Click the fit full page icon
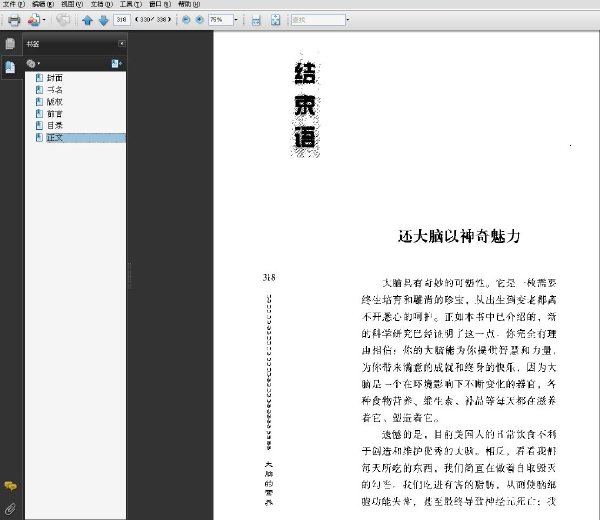 click(x=276, y=20)
